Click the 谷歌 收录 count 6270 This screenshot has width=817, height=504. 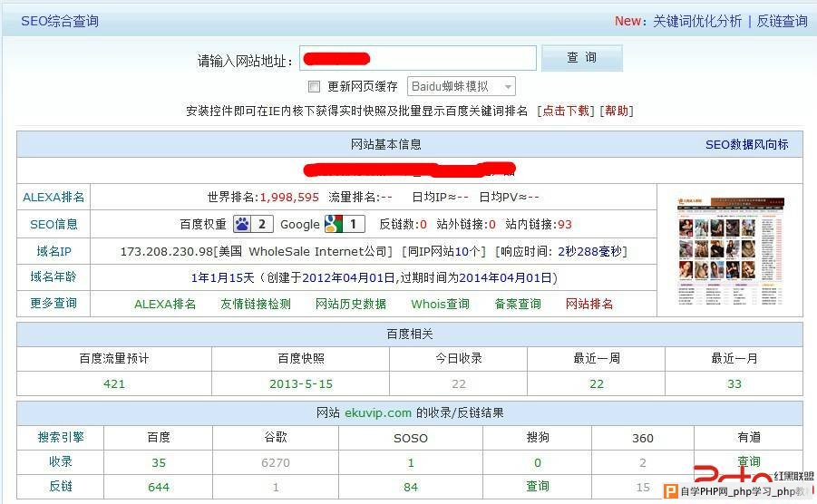point(276,462)
